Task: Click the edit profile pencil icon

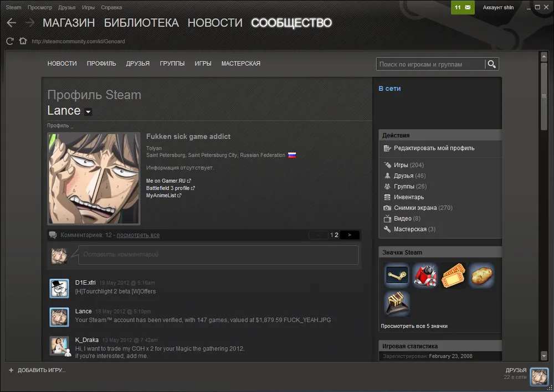Action: point(387,148)
